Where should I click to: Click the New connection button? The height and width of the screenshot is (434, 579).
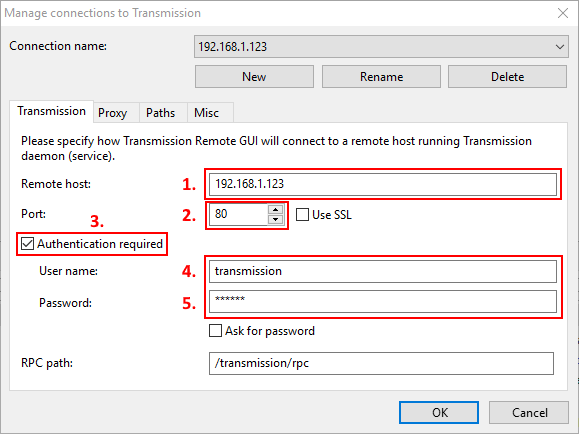pyautogui.click(x=254, y=77)
